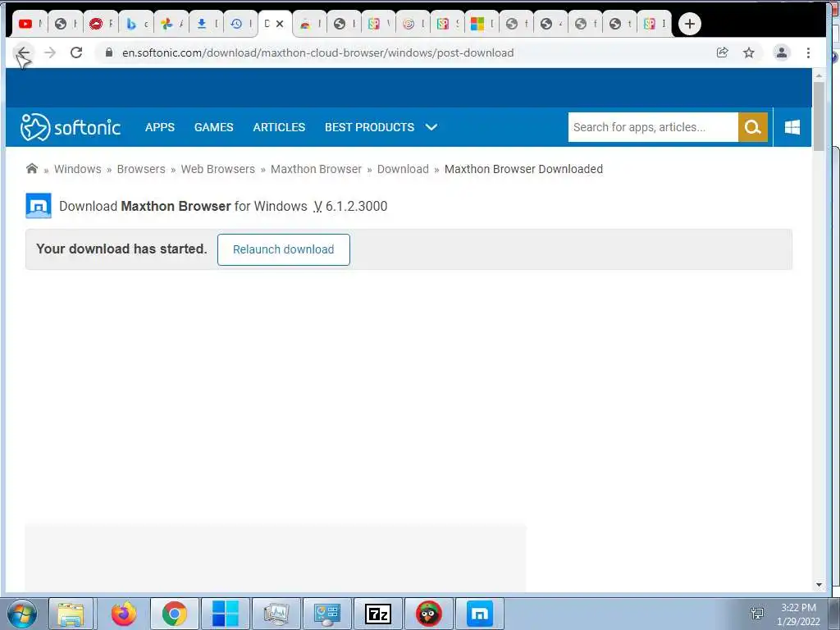Bookmark this page with the star
Image resolution: width=840 pixels, height=630 pixels.
(x=749, y=52)
